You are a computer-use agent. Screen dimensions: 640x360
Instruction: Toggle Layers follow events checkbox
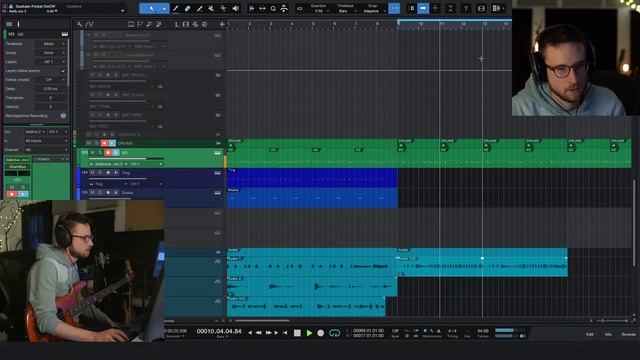point(63,71)
